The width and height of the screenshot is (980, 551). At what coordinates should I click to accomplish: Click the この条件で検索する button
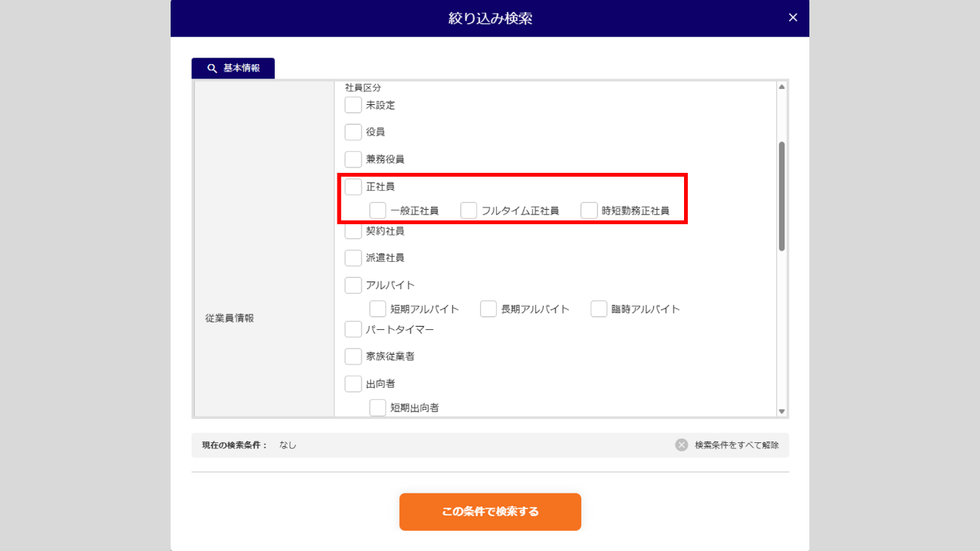490,512
